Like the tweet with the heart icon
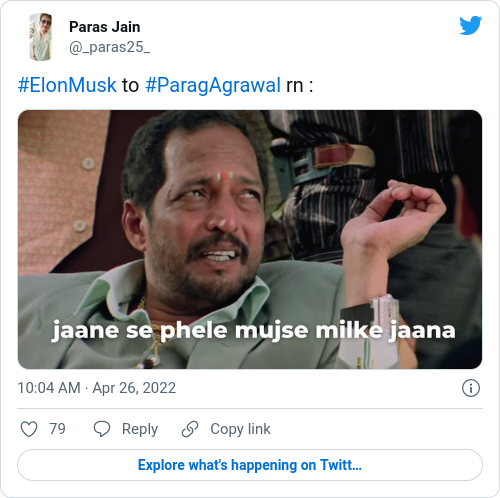This screenshot has height=498, width=500. point(29,429)
